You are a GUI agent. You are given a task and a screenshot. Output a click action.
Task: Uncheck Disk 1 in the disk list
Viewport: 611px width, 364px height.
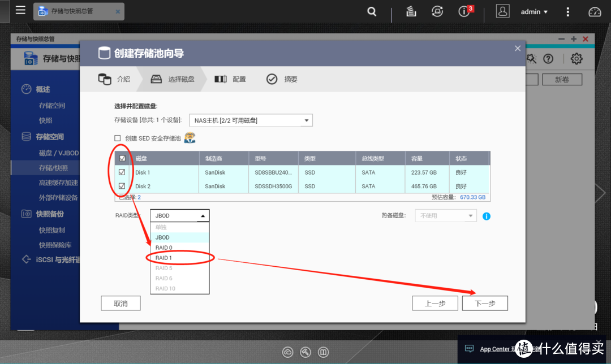click(x=122, y=172)
